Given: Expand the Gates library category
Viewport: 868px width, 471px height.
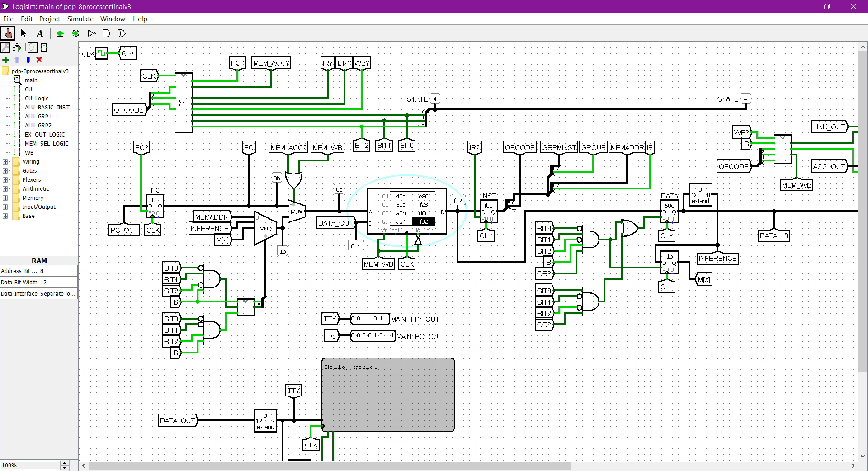Looking at the screenshot, I should (5, 170).
